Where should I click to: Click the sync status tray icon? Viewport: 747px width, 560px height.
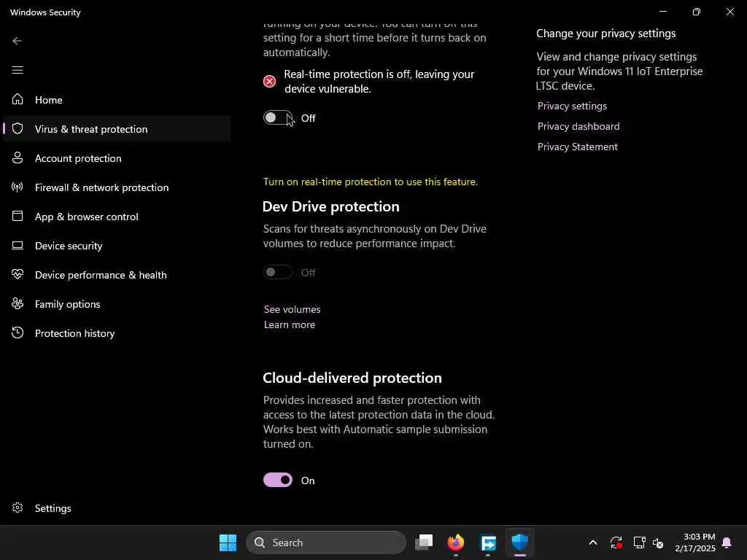tap(616, 542)
